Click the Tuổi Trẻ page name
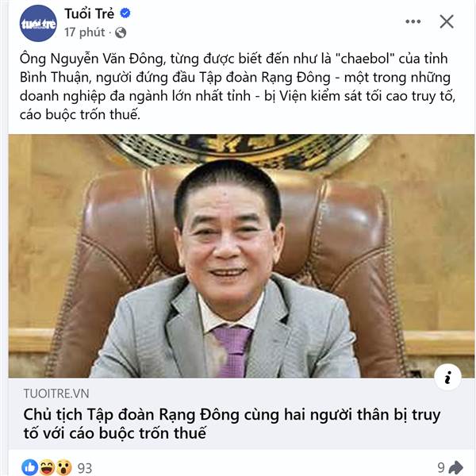476x476 pixels. pyautogui.click(x=89, y=13)
